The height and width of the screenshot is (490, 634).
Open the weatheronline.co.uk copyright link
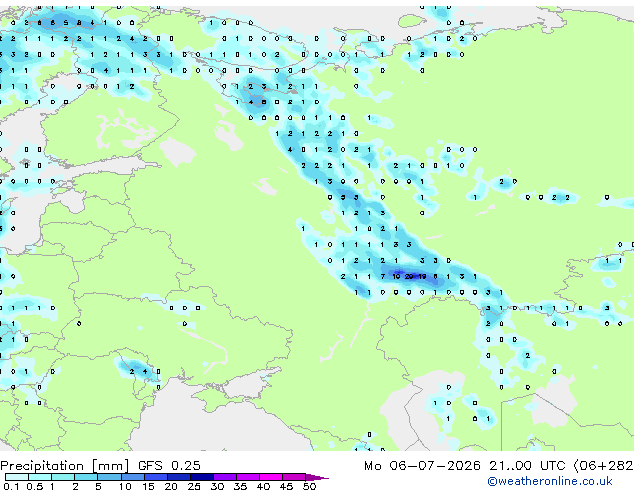[549, 481]
